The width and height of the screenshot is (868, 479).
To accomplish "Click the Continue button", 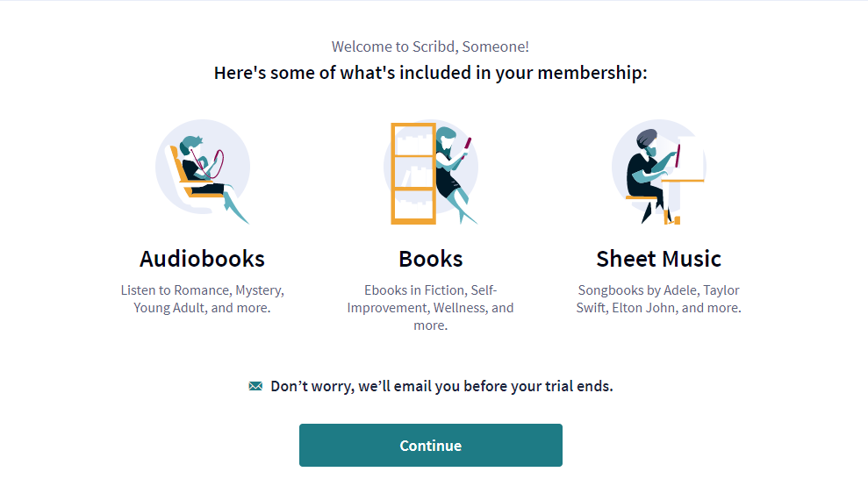I will pyautogui.click(x=430, y=446).
